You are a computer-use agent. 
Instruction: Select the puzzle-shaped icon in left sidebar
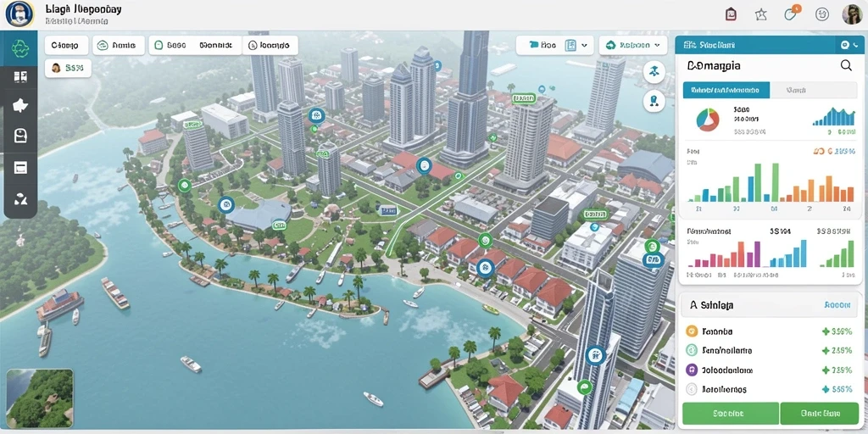pyautogui.click(x=20, y=105)
